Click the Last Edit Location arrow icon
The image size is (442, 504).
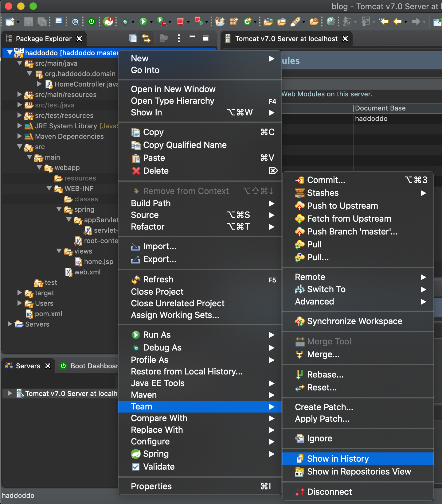pyautogui.click(x=384, y=21)
